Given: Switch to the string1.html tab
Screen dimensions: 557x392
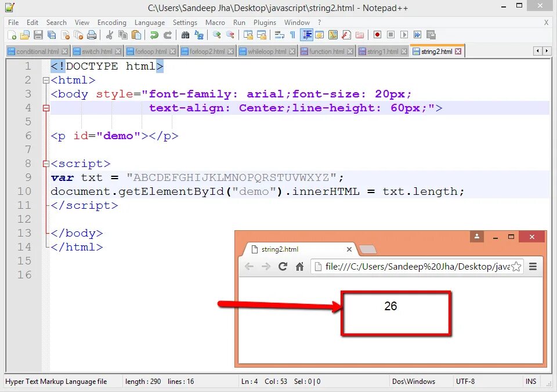Looking at the screenshot, I should click(382, 52).
